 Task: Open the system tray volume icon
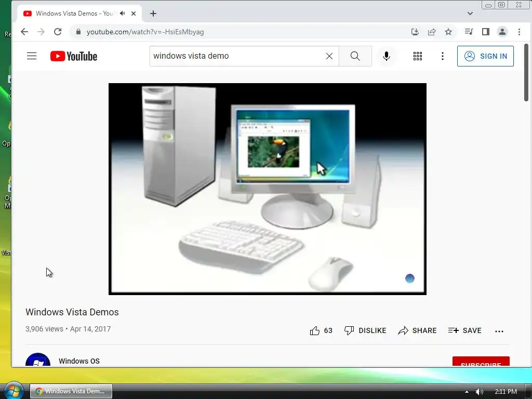point(480,392)
